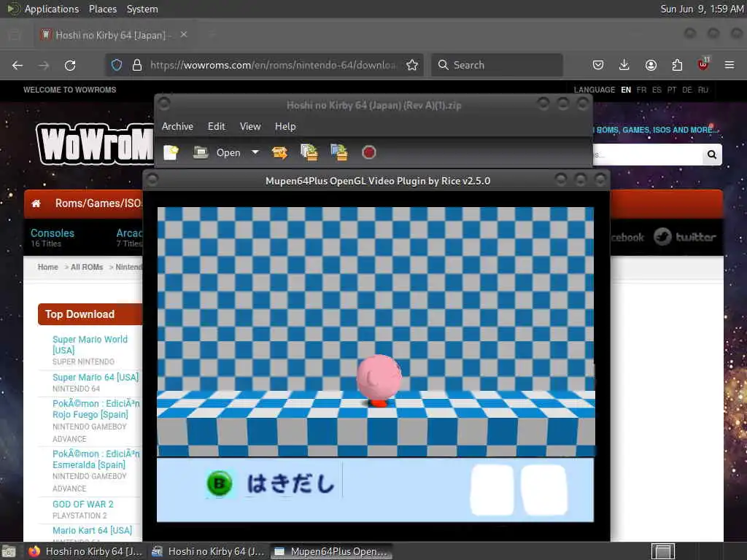Click the new archive icon in archive manager
Image resolution: width=747 pixels, height=560 pixels.
(x=171, y=152)
